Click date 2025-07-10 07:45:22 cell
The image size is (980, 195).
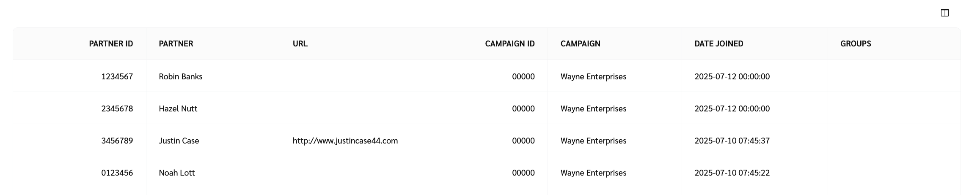click(x=732, y=173)
